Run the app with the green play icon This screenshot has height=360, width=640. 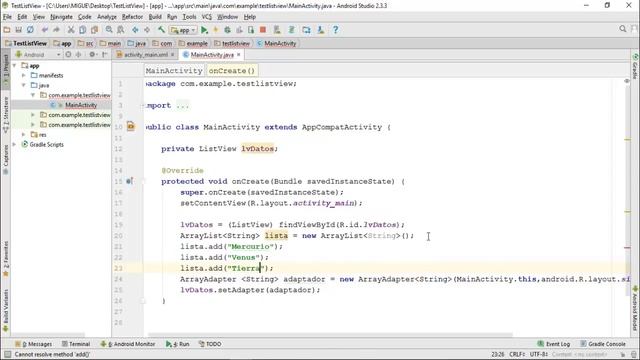pyautogui.click(x=204, y=30)
